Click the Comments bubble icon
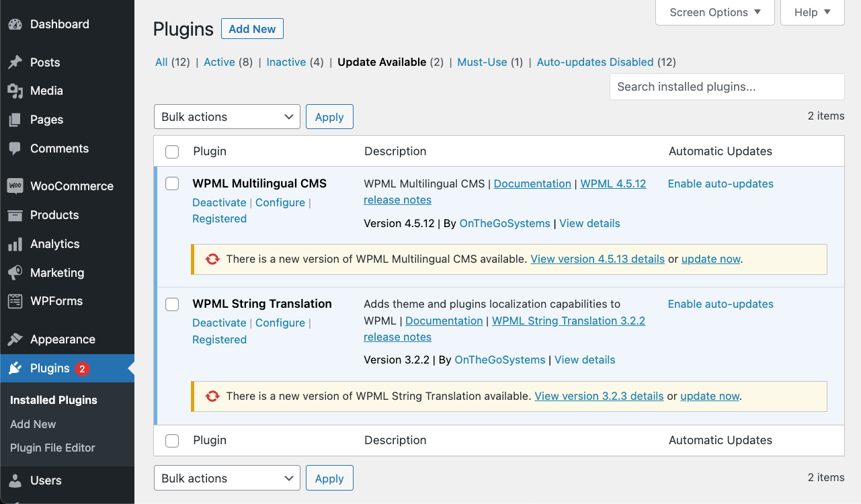861x504 pixels. 15,149
